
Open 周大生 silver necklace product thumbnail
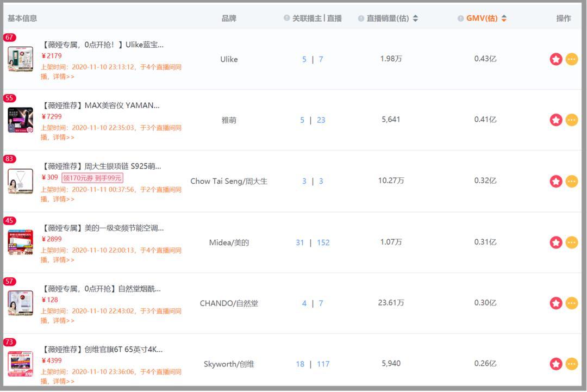pyautogui.click(x=20, y=181)
